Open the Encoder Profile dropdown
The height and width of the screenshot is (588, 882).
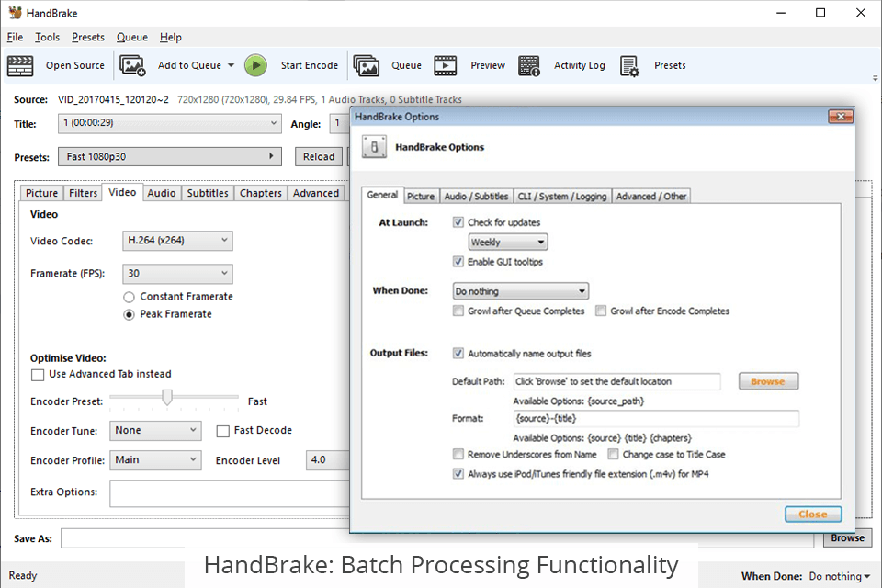point(155,459)
